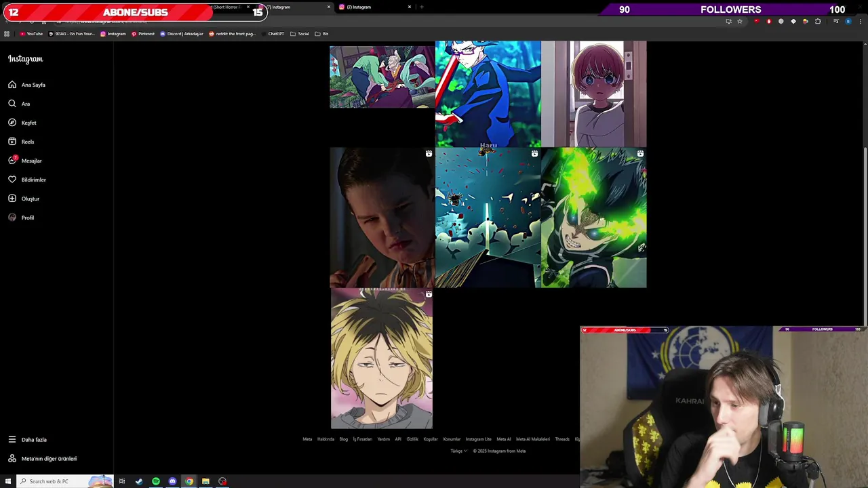Open the orange-haired girl at door post

click(594, 94)
